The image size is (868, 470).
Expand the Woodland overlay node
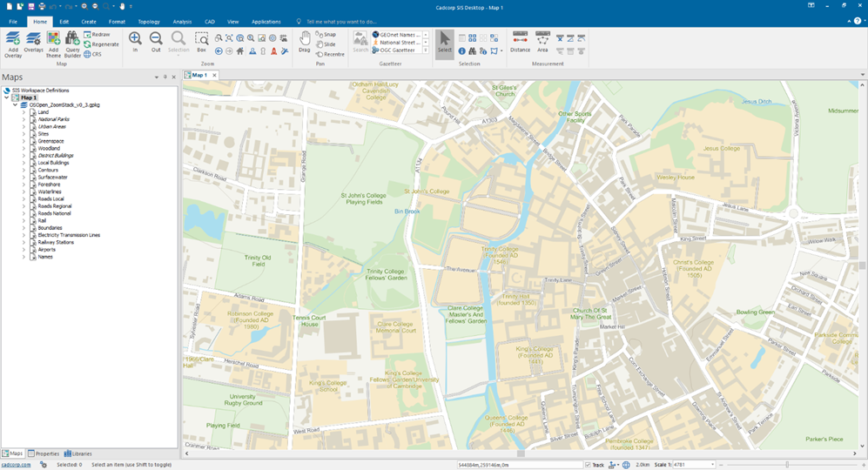coord(24,148)
